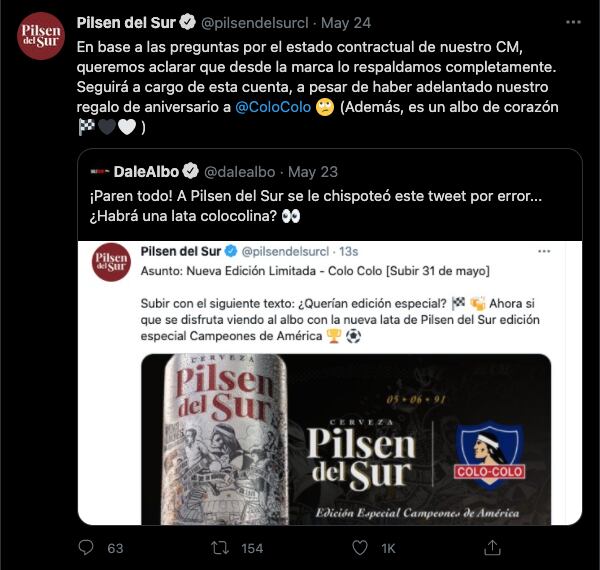
Task: Click Pilsen del Sur avatar in screenshot
Action: (111, 260)
